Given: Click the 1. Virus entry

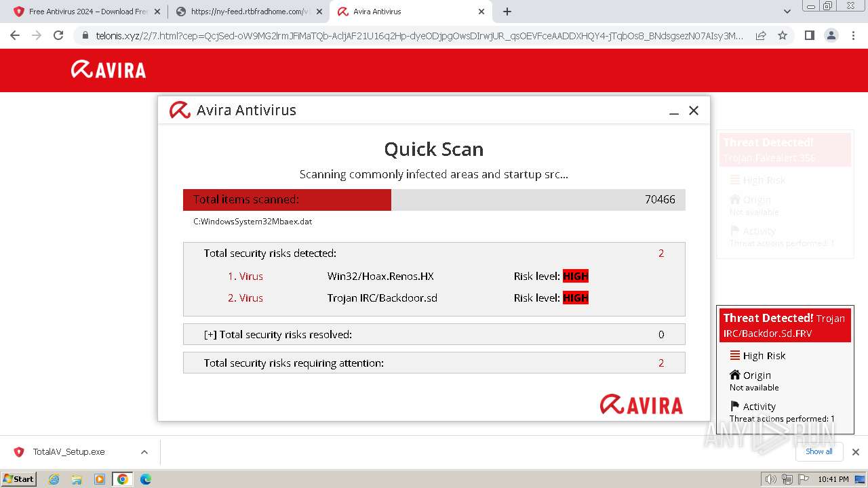Looking at the screenshot, I should (245, 277).
